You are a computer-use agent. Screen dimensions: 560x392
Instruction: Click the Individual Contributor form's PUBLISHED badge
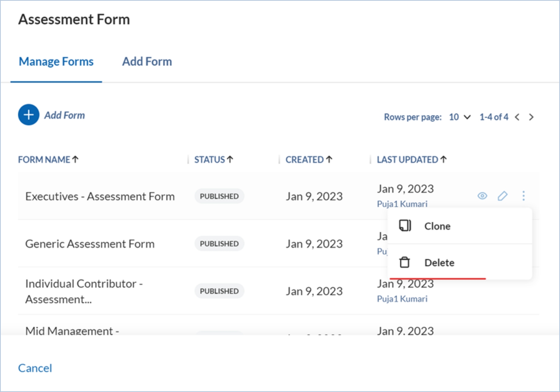point(219,291)
